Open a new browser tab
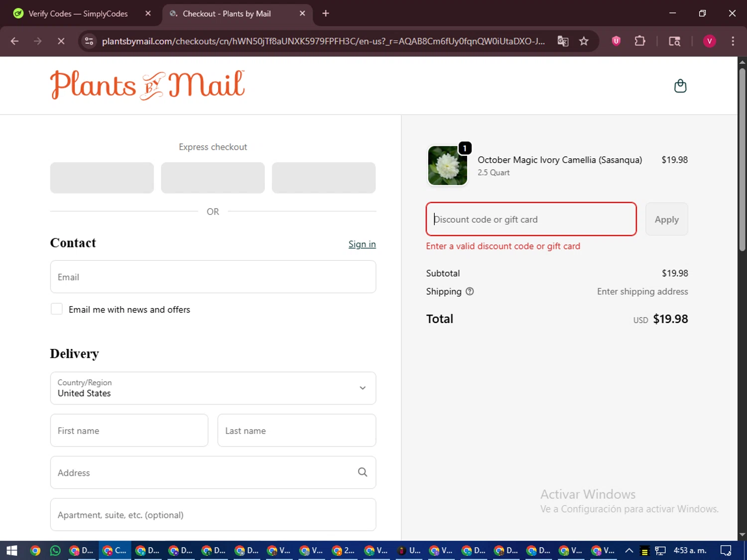This screenshot has width=747, height=560. [326, 13]
